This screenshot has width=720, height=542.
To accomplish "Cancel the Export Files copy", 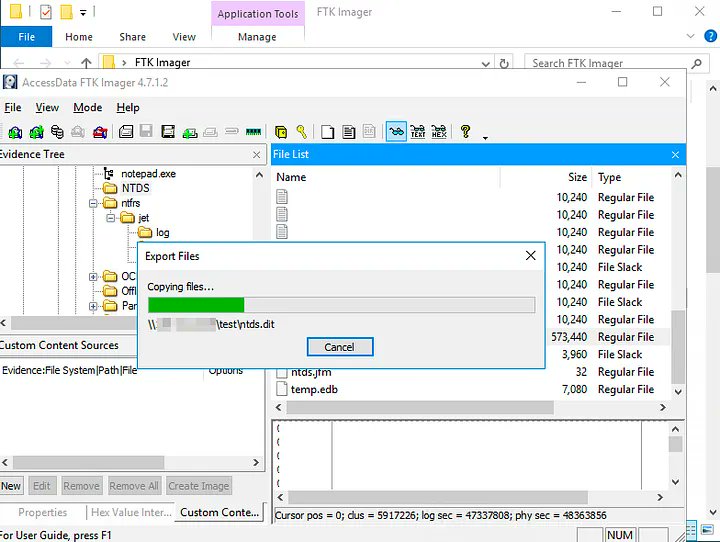I will [x=340, y=347].
